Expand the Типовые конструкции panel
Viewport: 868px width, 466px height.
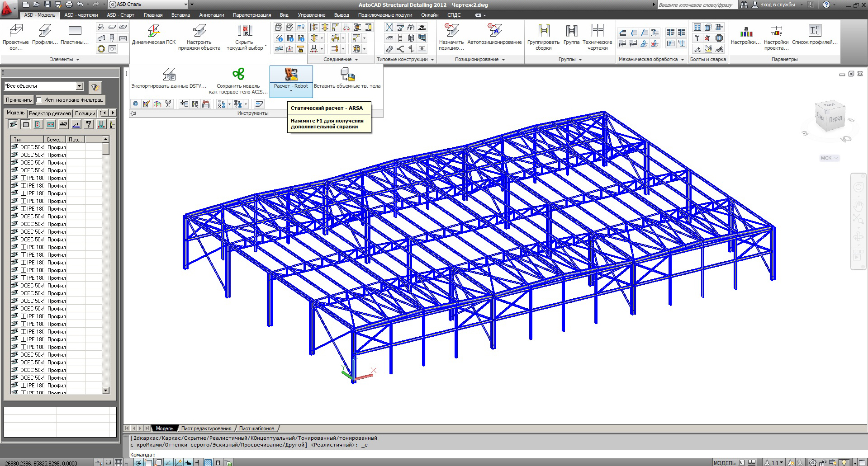coord(406,59)
